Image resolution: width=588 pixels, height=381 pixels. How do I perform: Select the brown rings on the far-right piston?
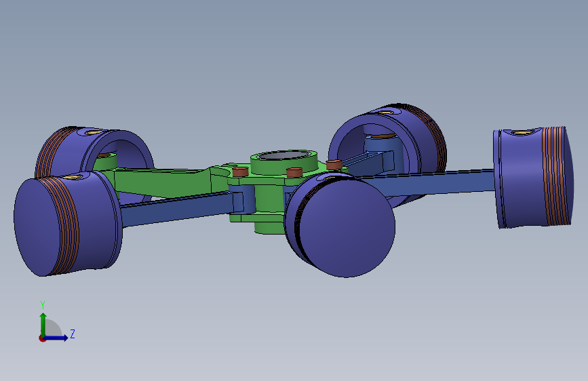tap(554, 176)
